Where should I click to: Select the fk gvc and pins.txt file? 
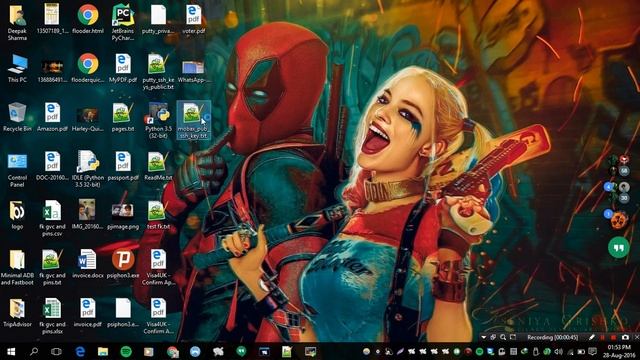point(52,260)
